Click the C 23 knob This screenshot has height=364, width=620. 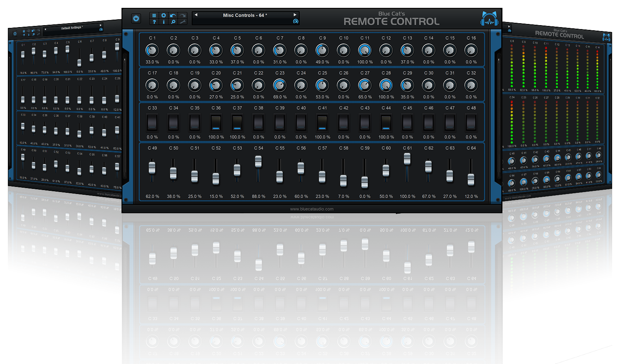click(280, 85)
